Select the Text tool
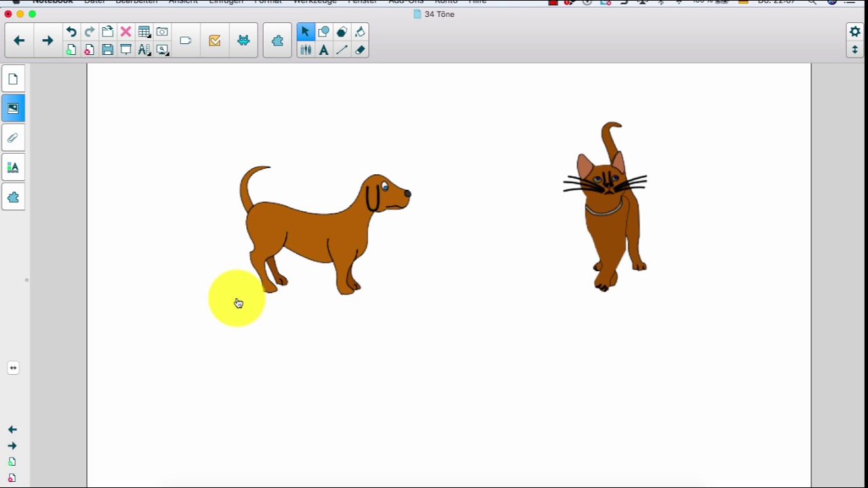 (x=323, y=49)
